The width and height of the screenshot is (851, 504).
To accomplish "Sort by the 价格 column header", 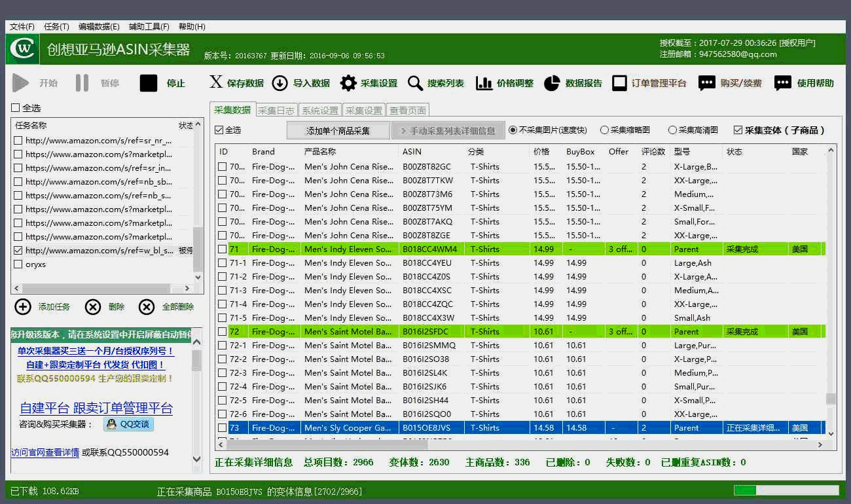I will (x=546, y=152).
